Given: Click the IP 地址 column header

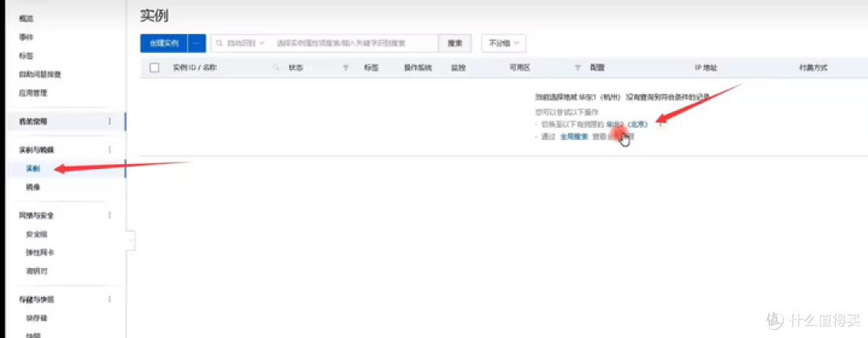Looking at the screenshot, I should pos(706,68).
